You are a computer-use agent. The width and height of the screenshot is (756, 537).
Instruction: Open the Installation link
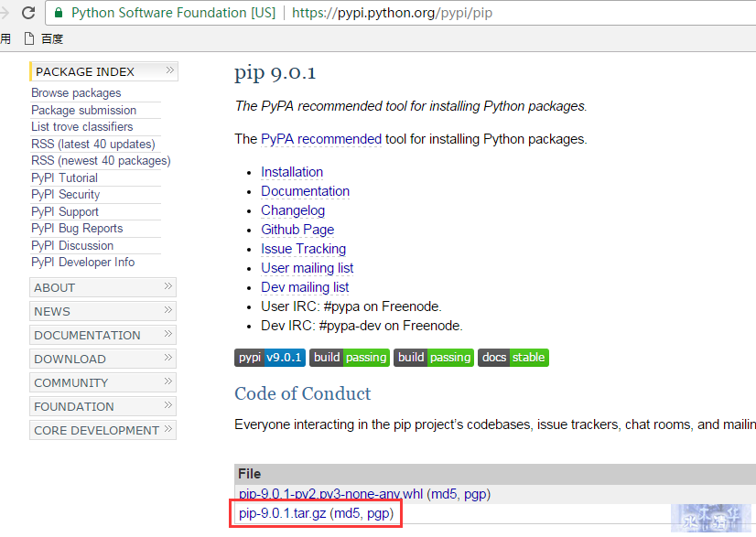pyautogui.click(x=292, y=172)
